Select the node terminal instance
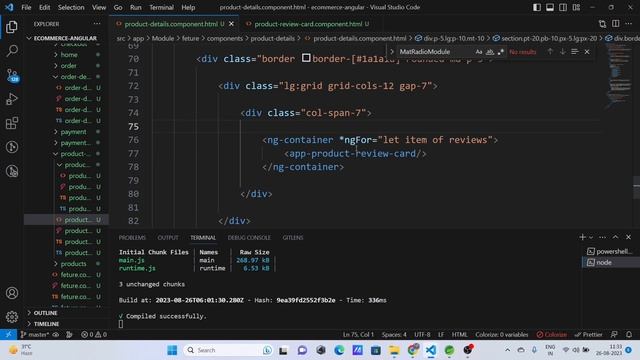The height and width of the screenshot is (360, 640). [610, 262]
